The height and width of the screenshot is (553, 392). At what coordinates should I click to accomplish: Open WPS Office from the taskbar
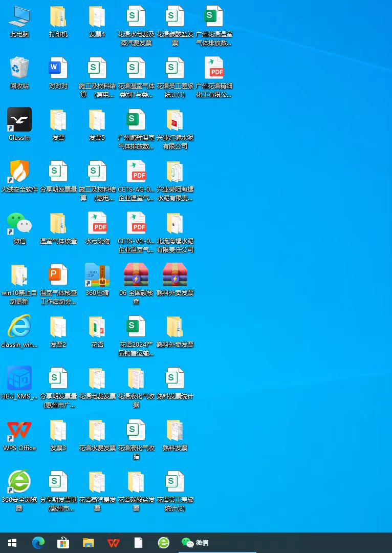[x=113, y=542]
